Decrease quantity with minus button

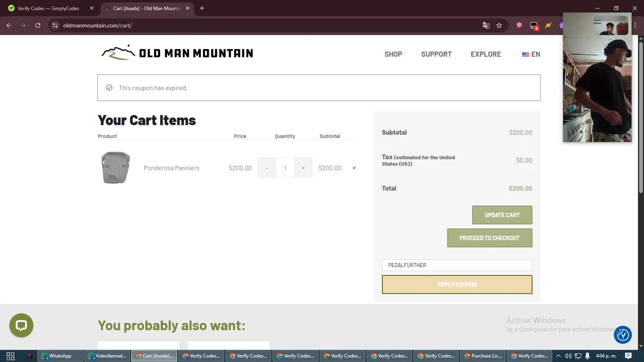(x=267, y=168)
